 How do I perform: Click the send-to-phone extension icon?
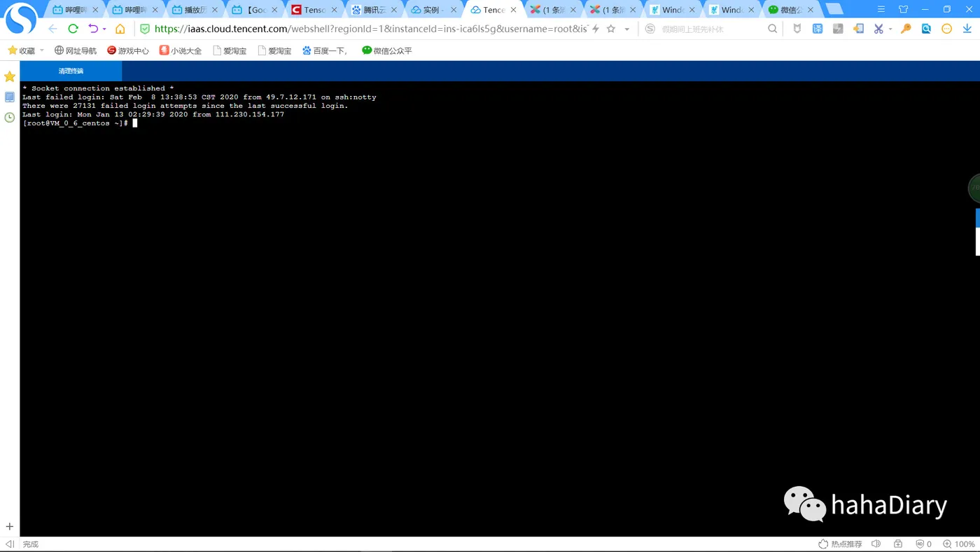858,29
